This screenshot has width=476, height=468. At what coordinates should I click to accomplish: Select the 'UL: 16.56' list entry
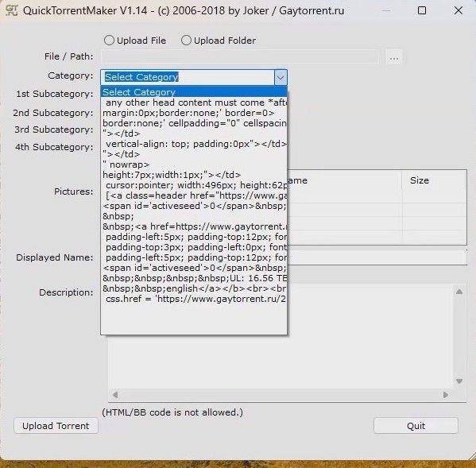point(194,278)
